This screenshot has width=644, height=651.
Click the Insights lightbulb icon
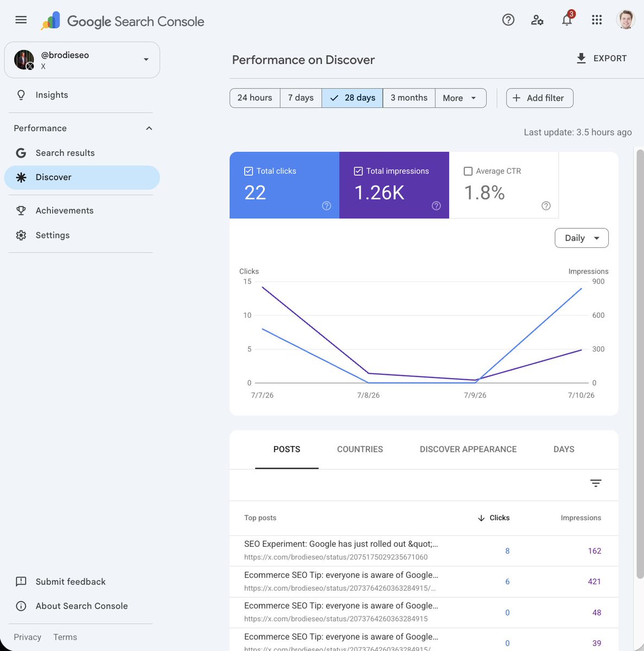(21, 95)
